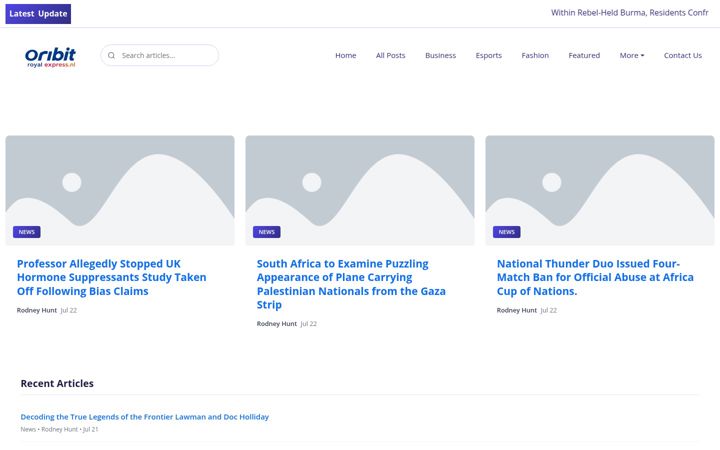Open National Thunder Duo ban article
The image size is (720, 450).
pyautogui.click(x=595, y=277)
